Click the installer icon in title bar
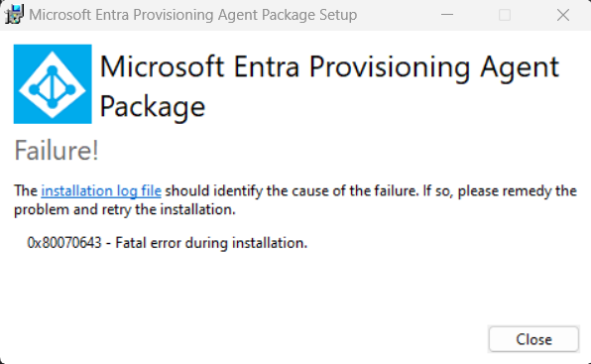This screenshot has width=591, height=364. point(14,15)
